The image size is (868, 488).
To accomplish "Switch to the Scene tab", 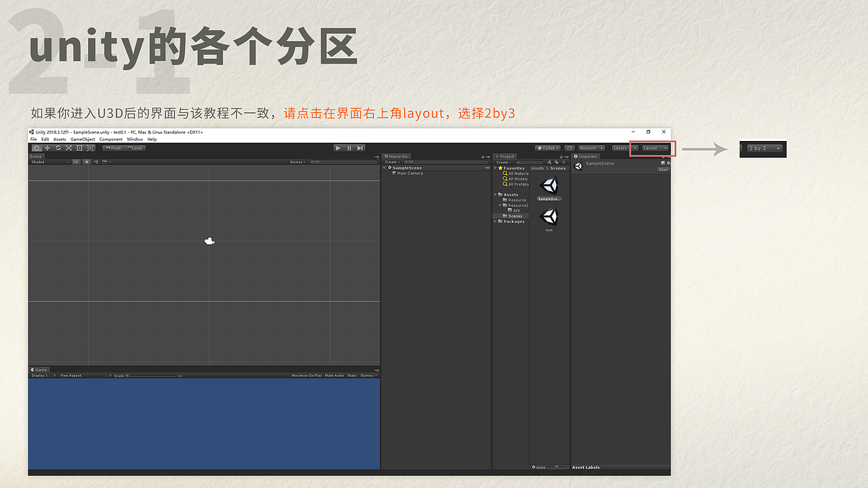I will pos(36,157).
